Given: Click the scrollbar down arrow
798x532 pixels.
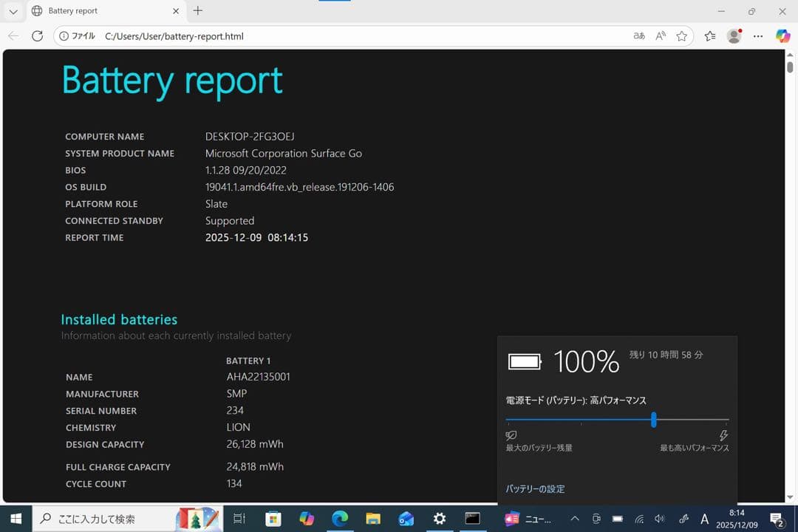Looking at the screenshot, I should click(790, 497).
